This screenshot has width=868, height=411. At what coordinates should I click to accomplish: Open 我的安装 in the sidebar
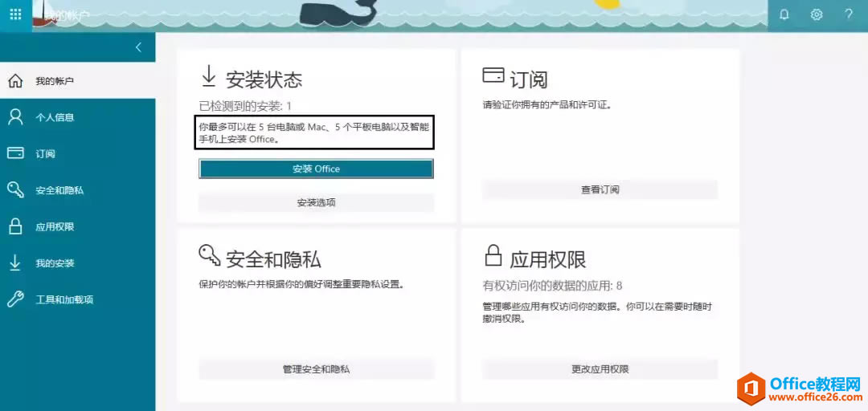click(77, 263)
